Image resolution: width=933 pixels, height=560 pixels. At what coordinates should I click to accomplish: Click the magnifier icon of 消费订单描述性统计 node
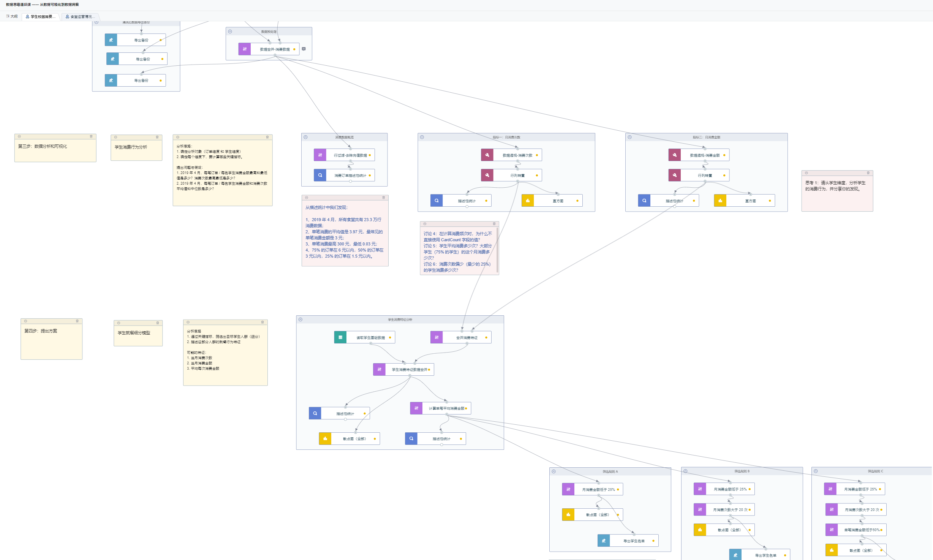pos(320,175)
